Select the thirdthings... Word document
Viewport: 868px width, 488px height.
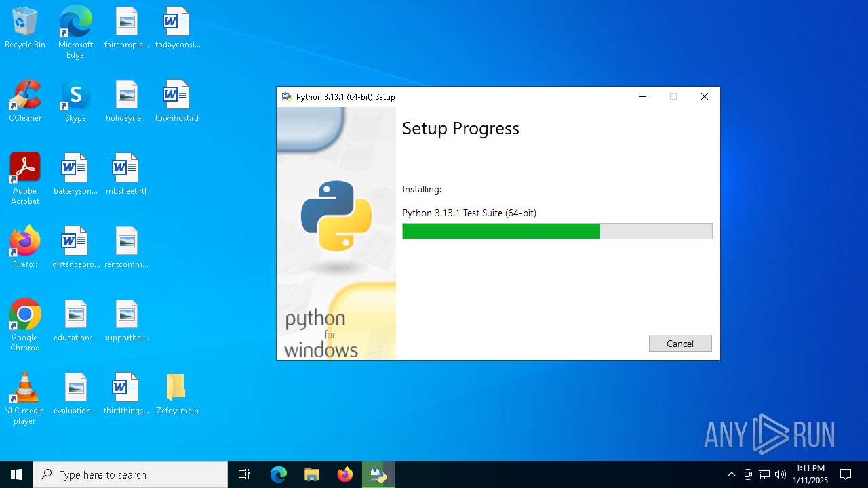coord(126,394)
